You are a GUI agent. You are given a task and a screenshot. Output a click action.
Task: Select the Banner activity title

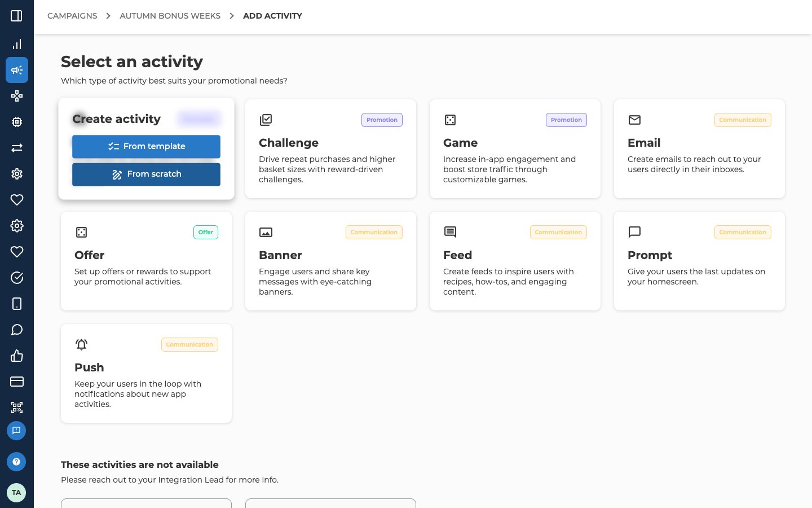pos(280,255)
